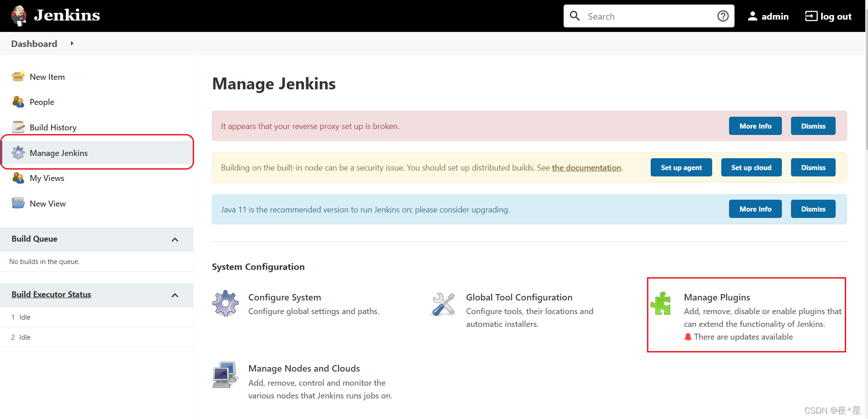This screenshot has width=868, height=419.
Task: Click the Build Queue heading
Action: [34, 239]
